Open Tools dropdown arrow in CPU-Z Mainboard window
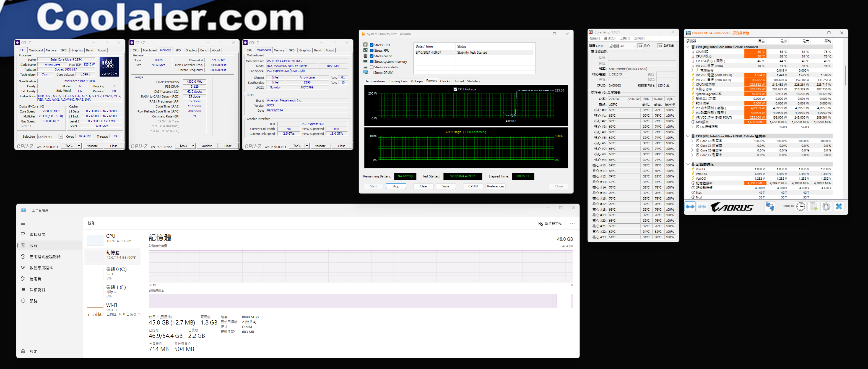This screenshot has height=369, width=868. 307,146
